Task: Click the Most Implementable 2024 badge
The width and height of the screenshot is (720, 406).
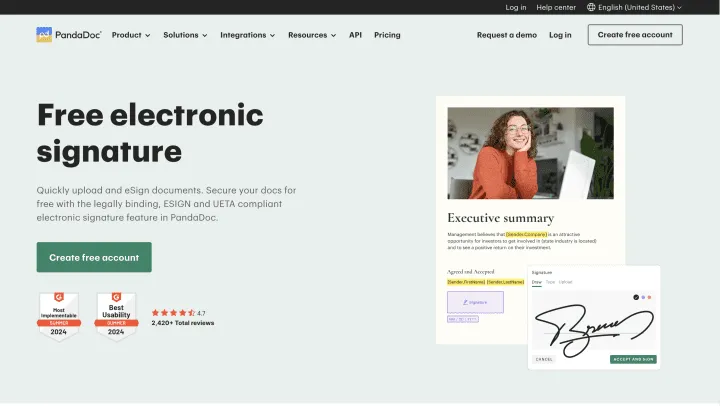Action: pyautogui.click(x=59, y=316)
